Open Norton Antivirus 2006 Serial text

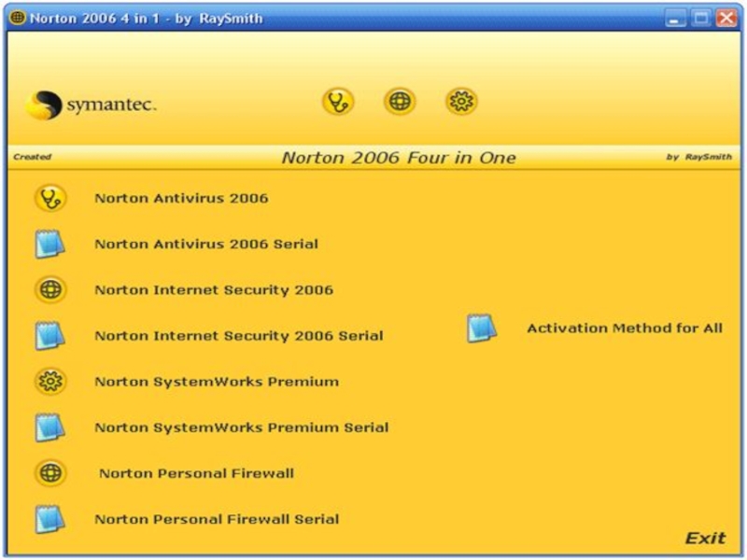pos(206,244)
